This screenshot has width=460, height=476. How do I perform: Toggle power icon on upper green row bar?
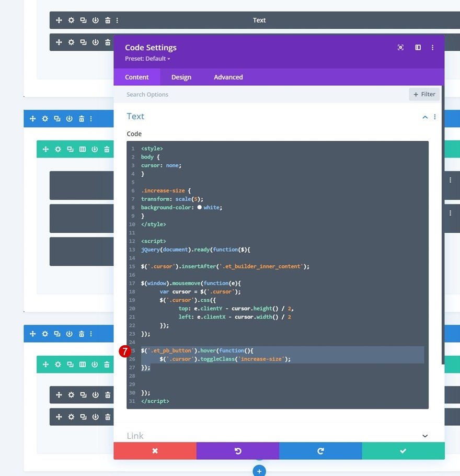point(95,149)
